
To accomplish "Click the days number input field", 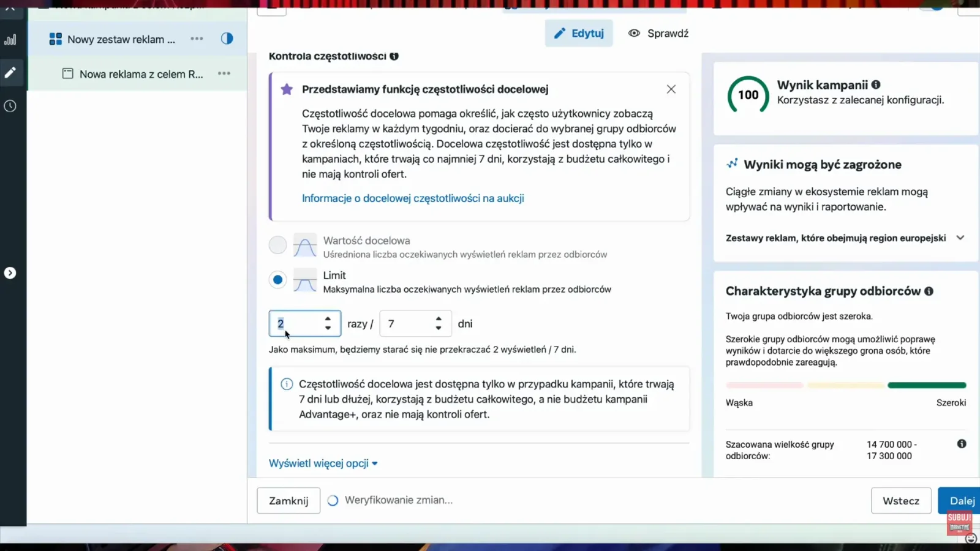I will click(415, 324).
